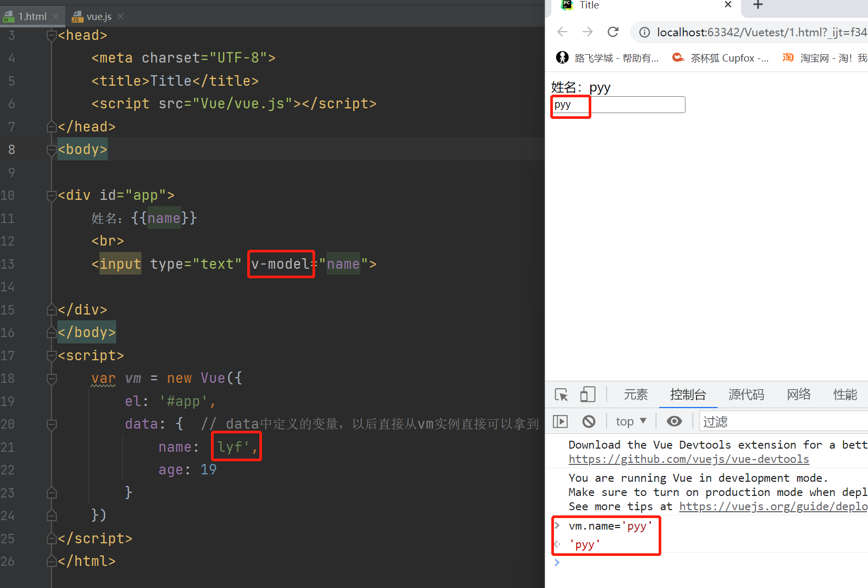Collapse the data object fold marker

pos(52,424)
